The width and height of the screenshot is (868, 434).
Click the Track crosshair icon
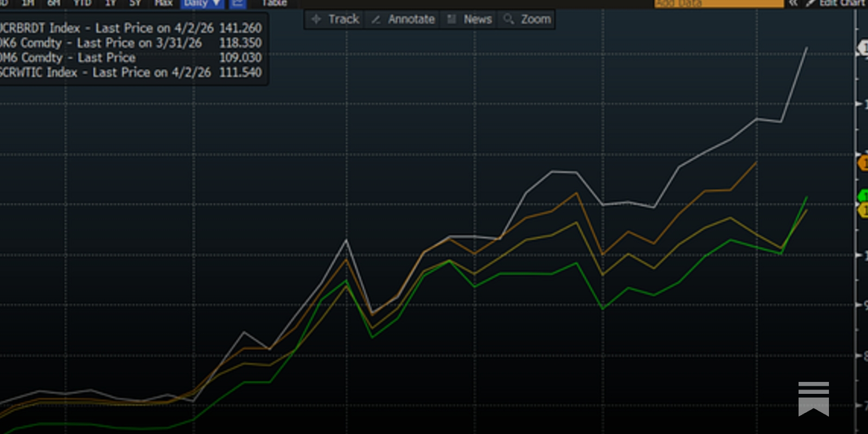(316, 19)
